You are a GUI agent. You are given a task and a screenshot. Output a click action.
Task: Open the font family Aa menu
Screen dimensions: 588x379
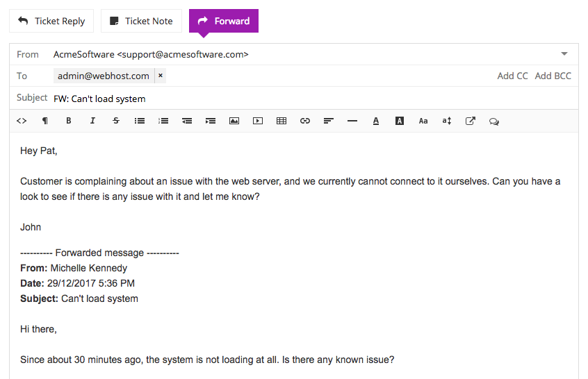pyautogui.click(x=423, y=121)
